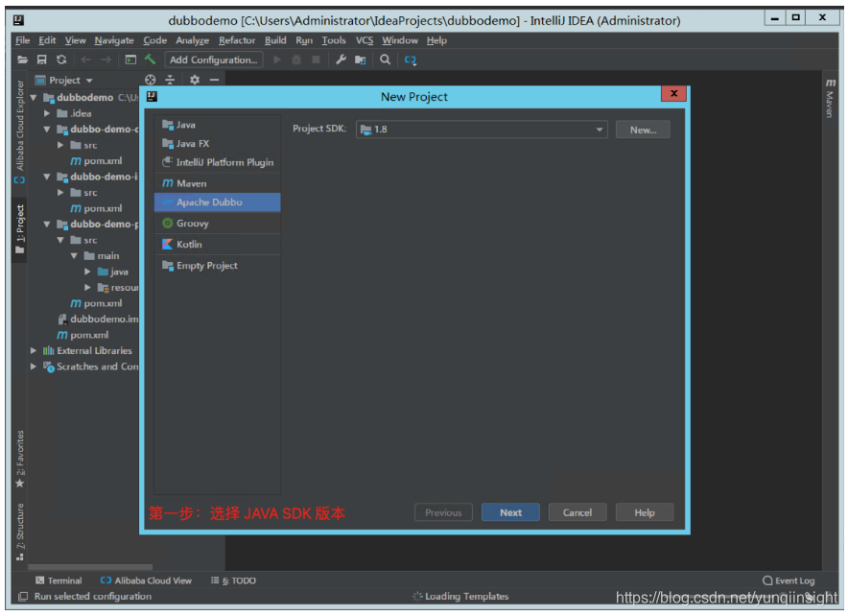Open the Build menu
Screen dimensions: 848x616
275,40
